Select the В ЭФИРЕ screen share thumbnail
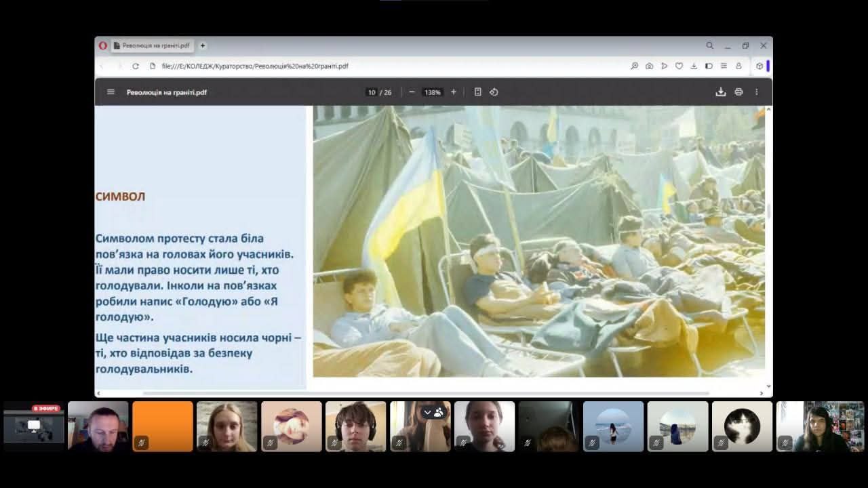Screen dimensions: 868x488 [34, 426]
